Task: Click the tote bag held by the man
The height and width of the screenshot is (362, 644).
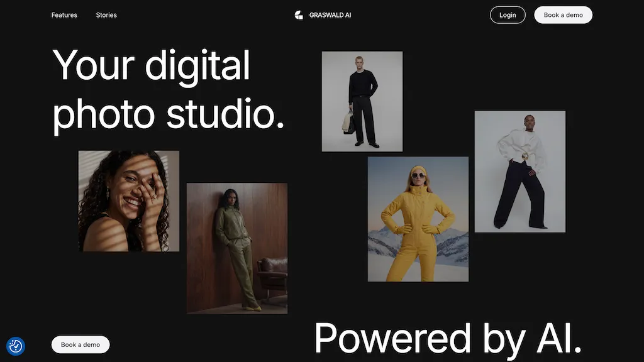Action: [x=348, y=121]
